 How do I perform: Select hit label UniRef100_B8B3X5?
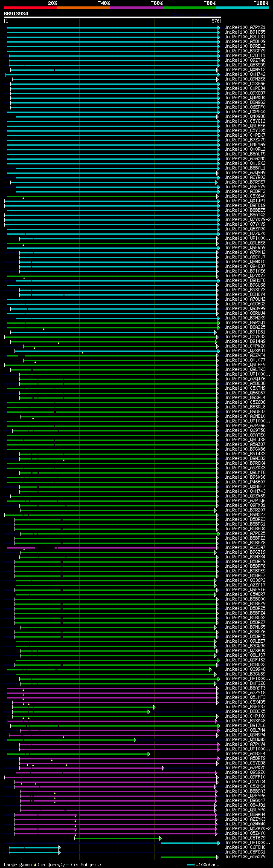245,712
